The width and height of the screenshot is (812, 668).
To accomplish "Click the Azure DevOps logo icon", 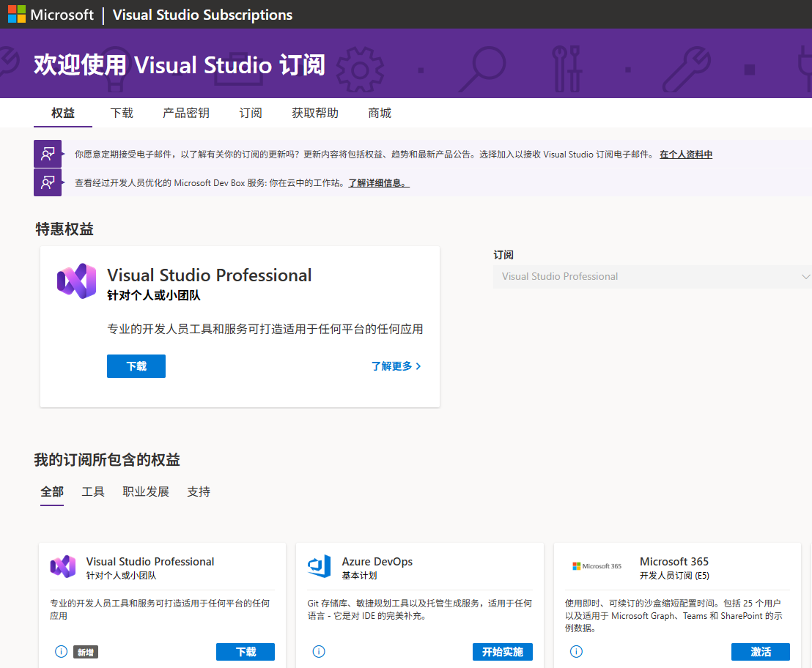I will pos(320,566).
